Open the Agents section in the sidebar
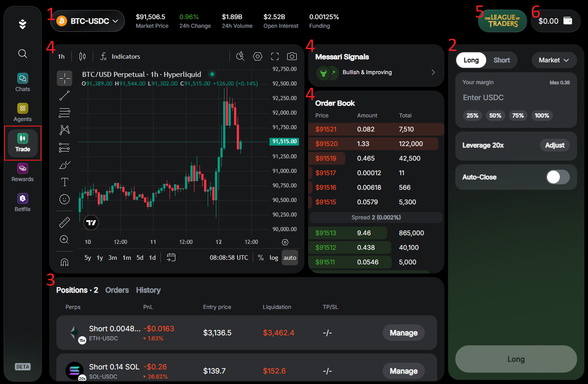588x384 pixels. (22, 112)
